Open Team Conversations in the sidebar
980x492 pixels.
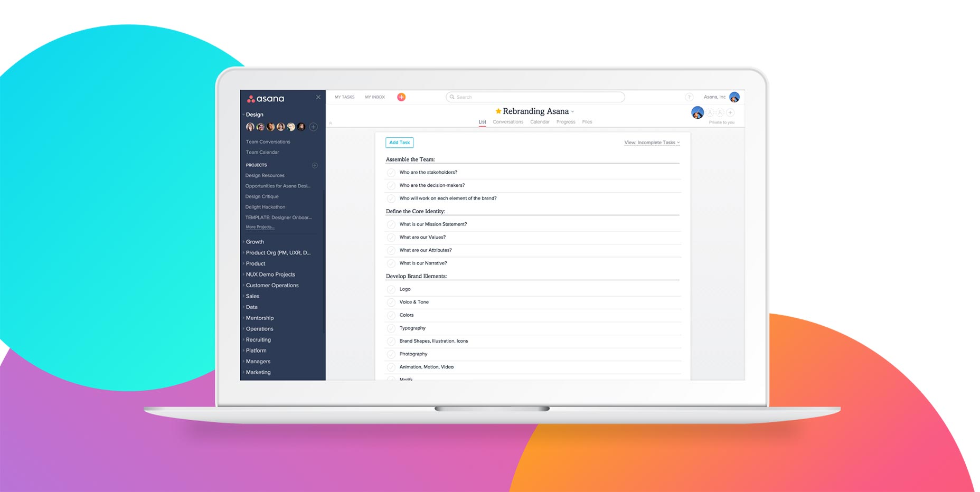(268, 142)
